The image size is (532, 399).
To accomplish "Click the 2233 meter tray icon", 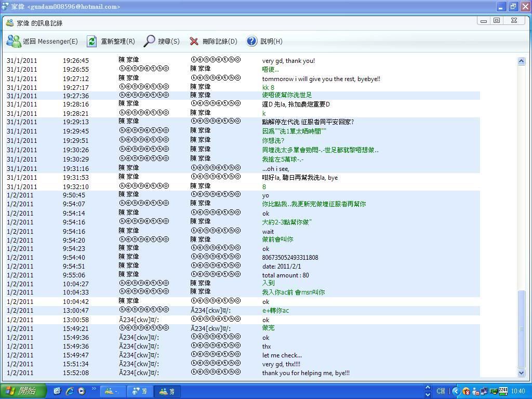I will (503, 391).
